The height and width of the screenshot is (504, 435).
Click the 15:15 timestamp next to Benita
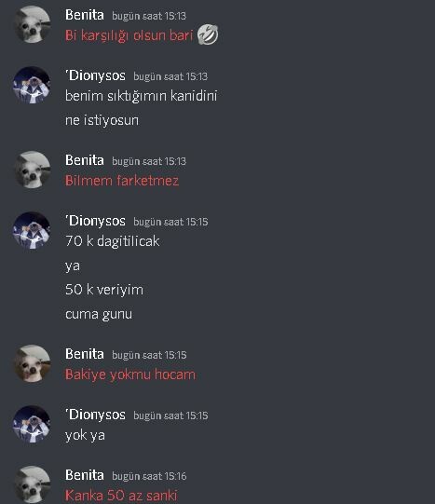point(149,355)
